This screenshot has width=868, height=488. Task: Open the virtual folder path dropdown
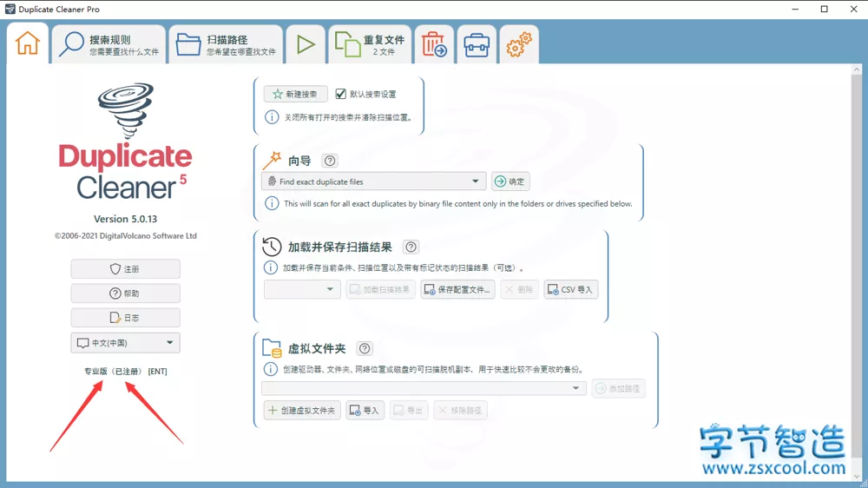(424, 388)
